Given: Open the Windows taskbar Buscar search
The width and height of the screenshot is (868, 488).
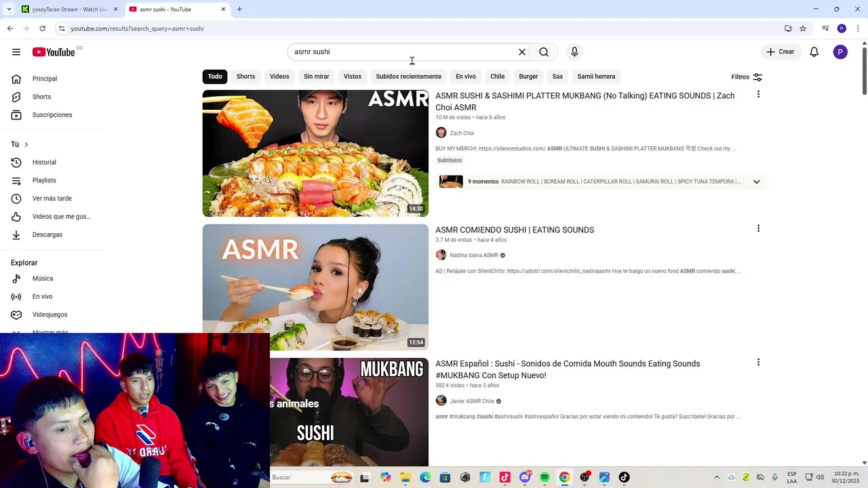Looking at the screenshot, I should (x=312, y=478).
